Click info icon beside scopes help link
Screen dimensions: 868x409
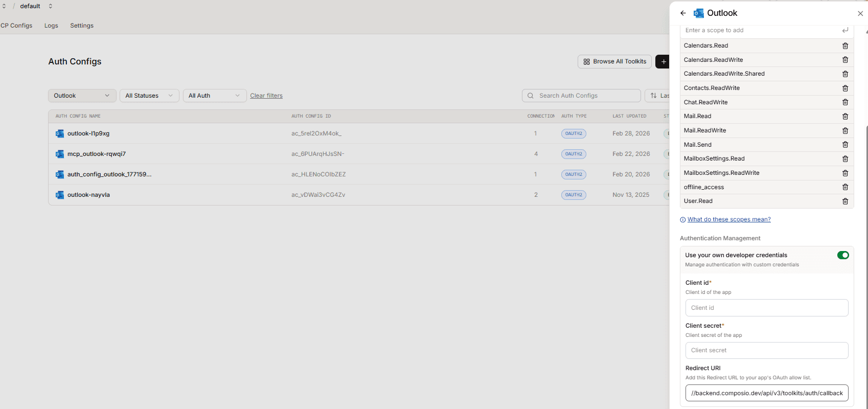pos(682,220)
